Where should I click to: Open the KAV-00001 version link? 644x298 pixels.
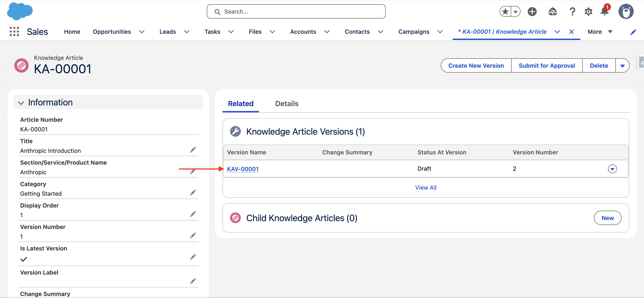click(x=242, y=169)
